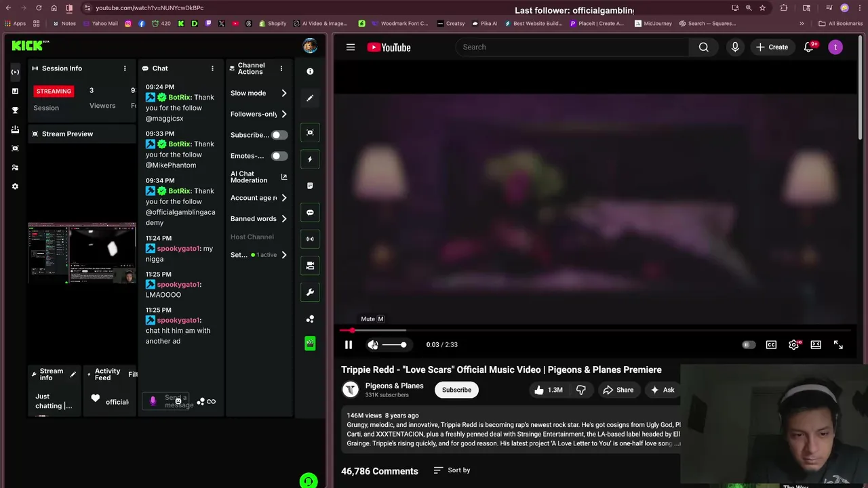Open the Kick stream dashboard sidebar icon
The width and height of the screenshot is (868, 488).
point(15,72)
